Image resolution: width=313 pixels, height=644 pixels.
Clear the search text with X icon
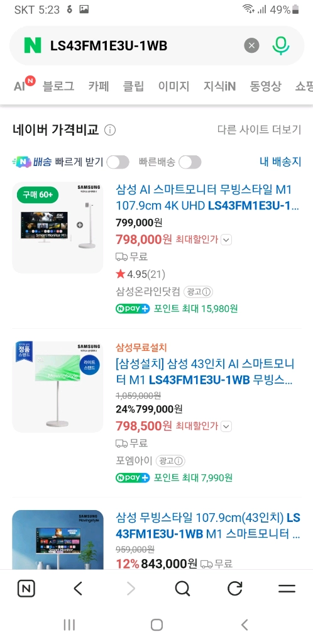251,45
